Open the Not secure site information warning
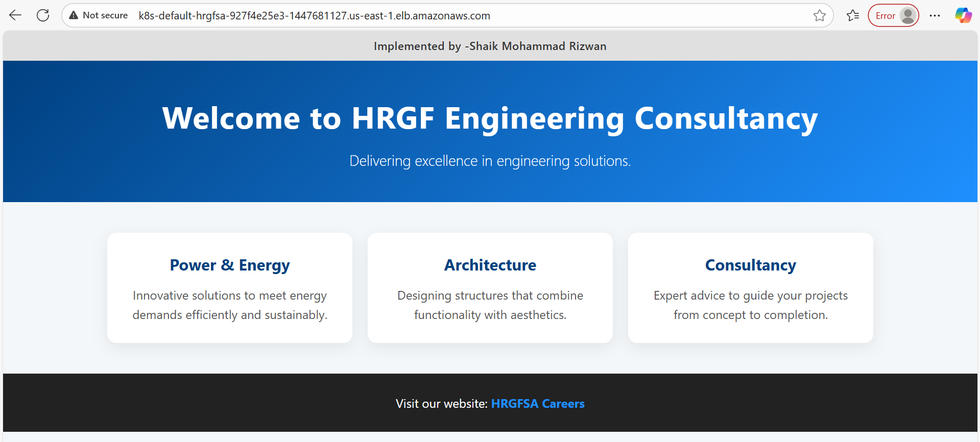This screenshot has height=442, width=980. tap(99, 15)
